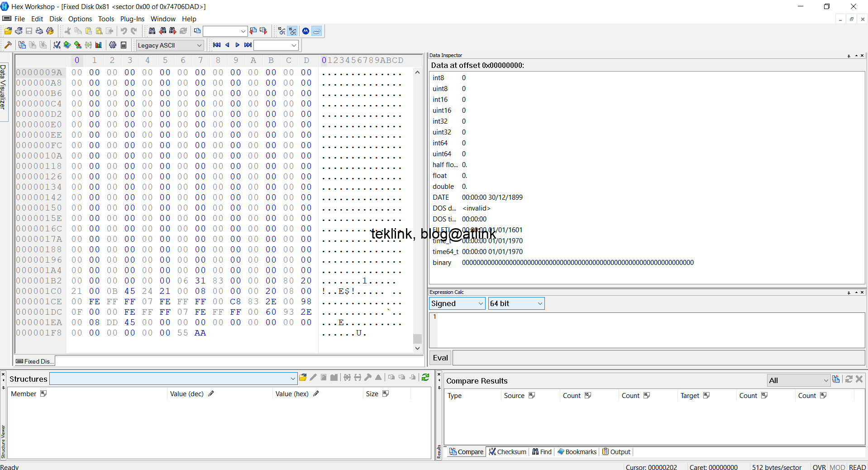Open structure library folder icon in Structures panel
Viewport: 868px width, 470px height.
pos(303,377)
